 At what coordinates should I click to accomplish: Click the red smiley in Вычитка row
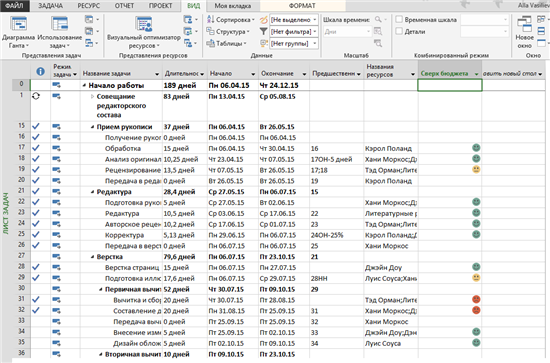[476, 300]
